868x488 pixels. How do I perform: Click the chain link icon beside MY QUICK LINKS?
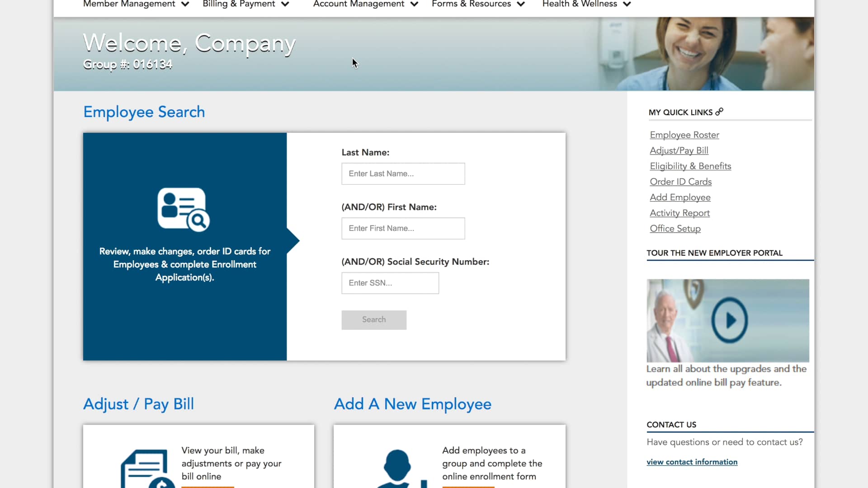(x=720, y=112)
